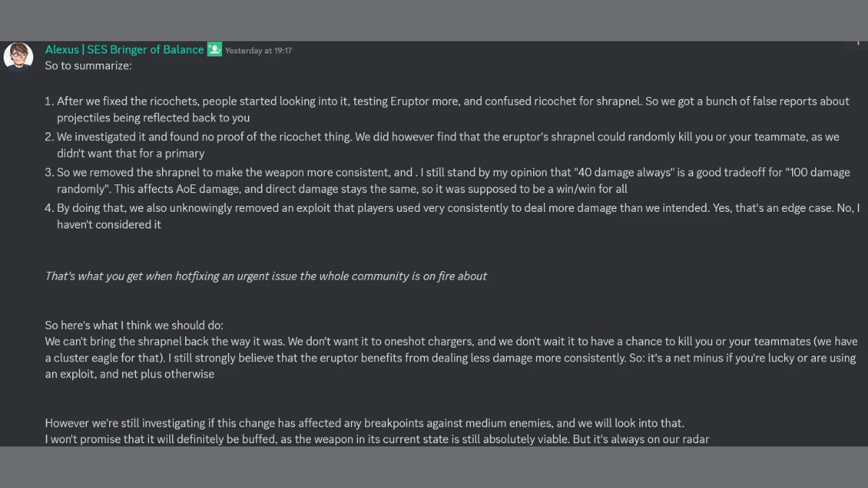Select the italic hotfixing an urgent issue line
868x488 pixels.
pyautogui.click(x=266, y=275)
